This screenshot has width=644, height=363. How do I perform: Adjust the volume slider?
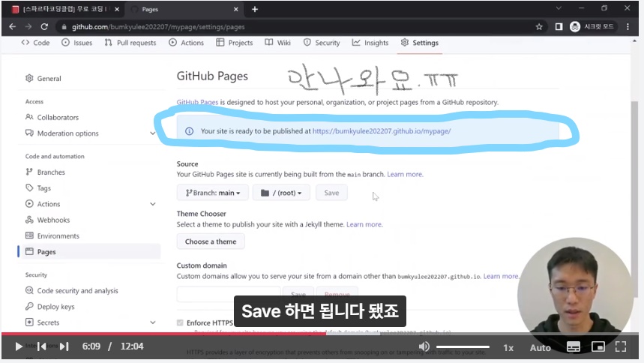(463, 347)
